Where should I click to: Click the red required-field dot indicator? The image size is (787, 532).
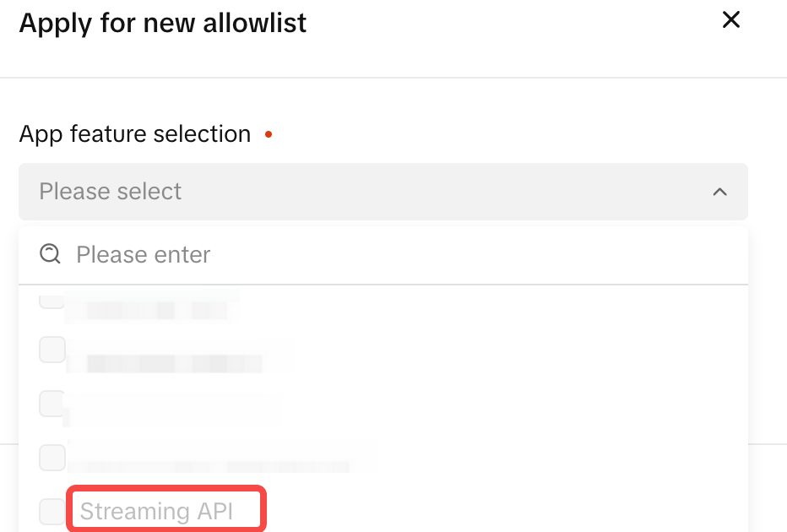[268, 134]
